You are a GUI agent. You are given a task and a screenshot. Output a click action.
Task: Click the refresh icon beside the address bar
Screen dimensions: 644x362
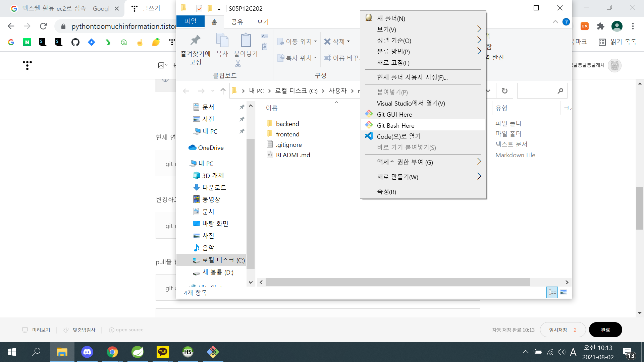[504, 91]
